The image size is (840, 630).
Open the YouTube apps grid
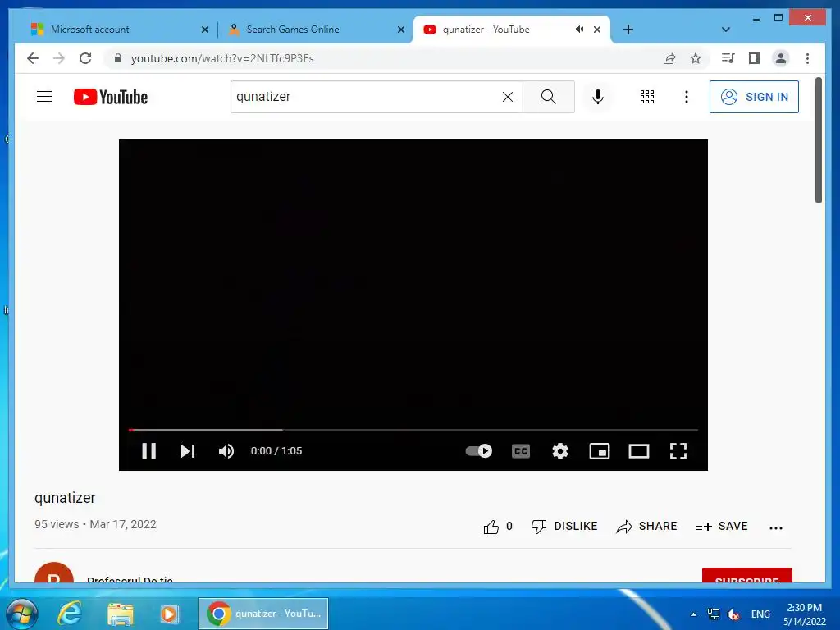tap(646, 97)
